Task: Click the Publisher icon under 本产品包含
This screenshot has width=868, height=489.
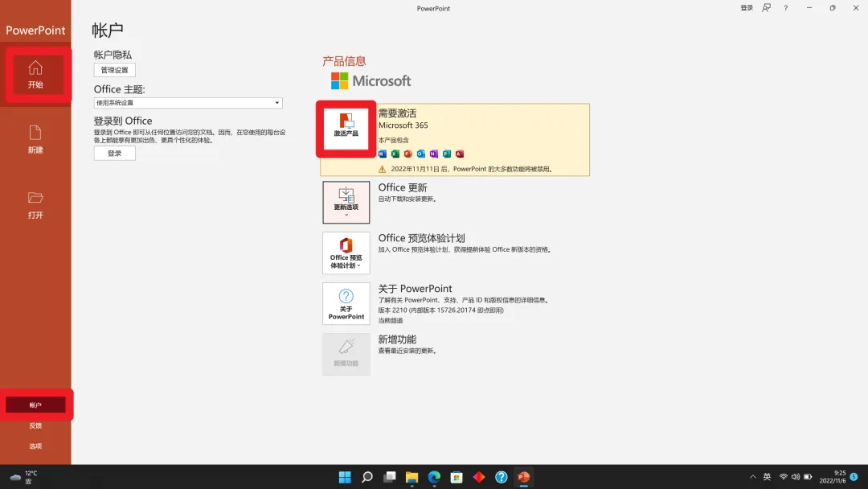Action: 447,154
